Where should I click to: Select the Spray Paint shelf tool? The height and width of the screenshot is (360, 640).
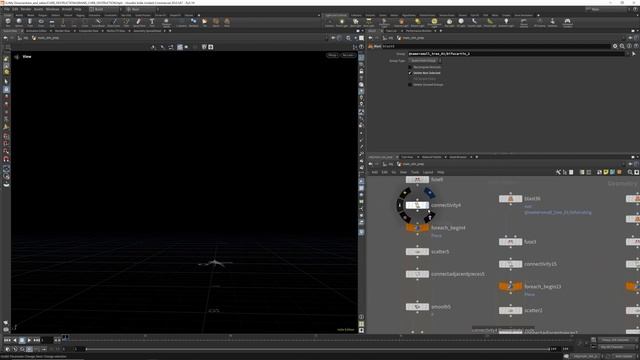139,22
